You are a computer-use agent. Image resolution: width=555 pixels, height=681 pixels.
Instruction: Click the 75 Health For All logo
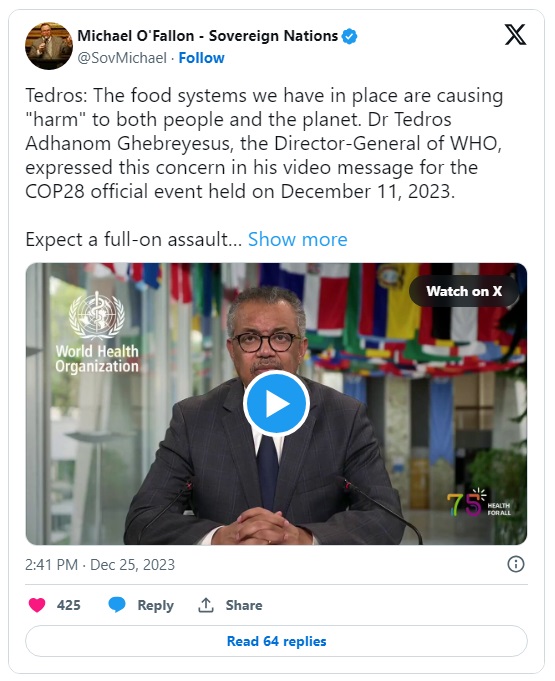479,504
